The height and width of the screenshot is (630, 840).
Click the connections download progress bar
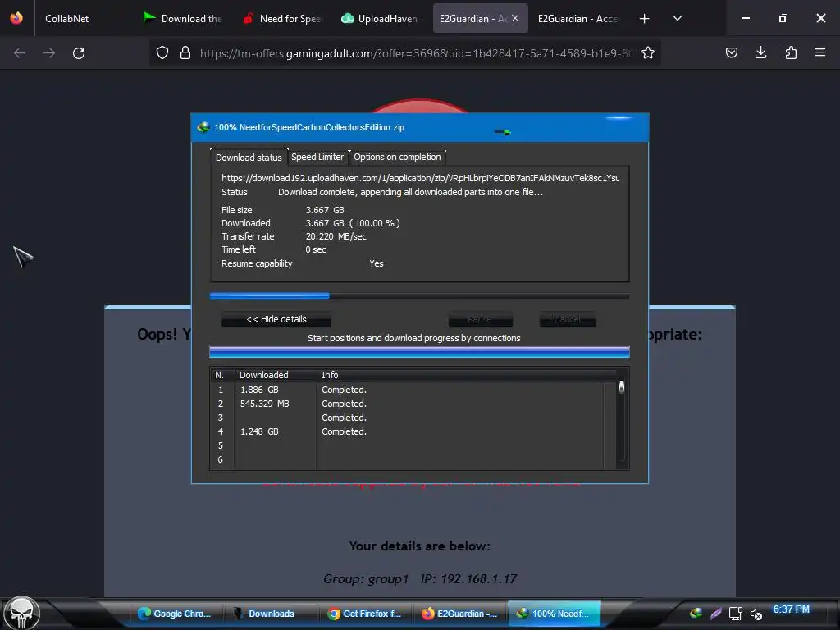tap(419, 352)
